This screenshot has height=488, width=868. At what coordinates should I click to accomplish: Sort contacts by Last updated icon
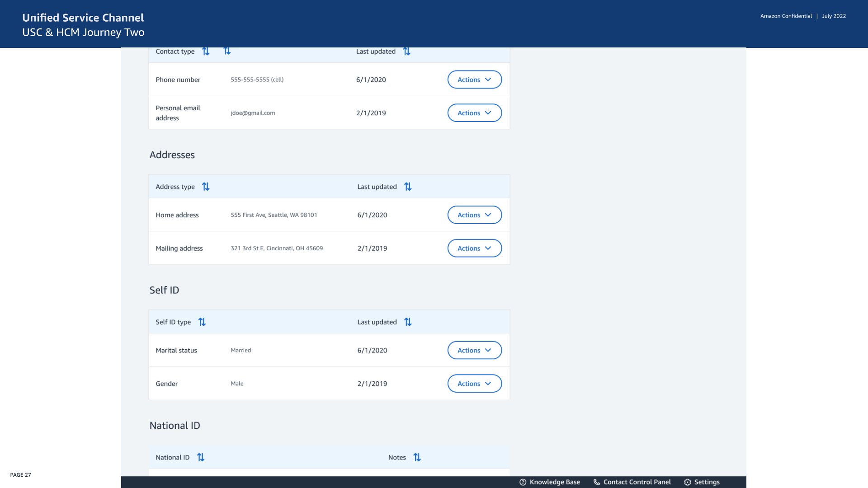coord(406,52)
